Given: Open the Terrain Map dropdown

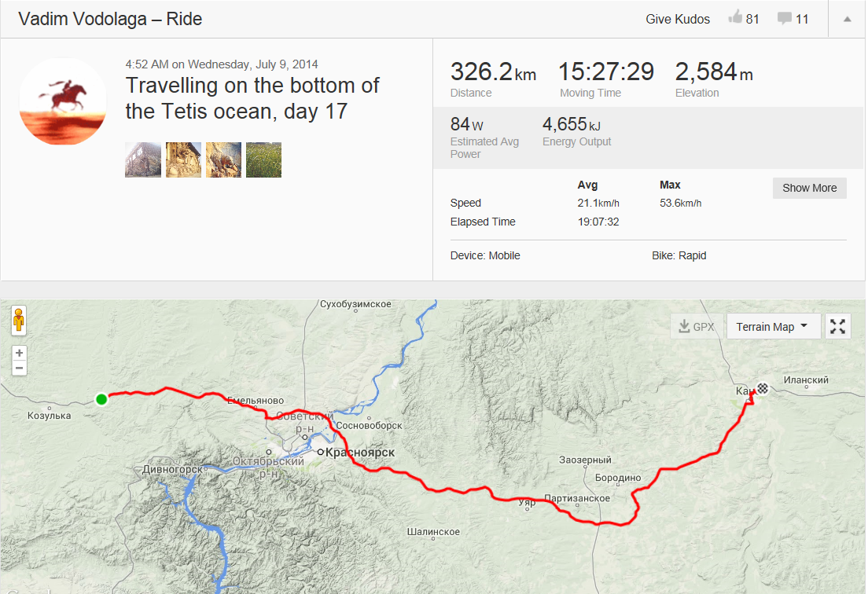Looking at the screenshot, I should pos(773,326).
